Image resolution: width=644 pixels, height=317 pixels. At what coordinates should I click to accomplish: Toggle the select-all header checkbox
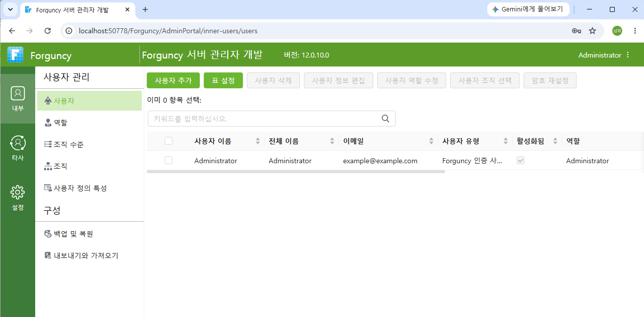[x=169, y=141]
